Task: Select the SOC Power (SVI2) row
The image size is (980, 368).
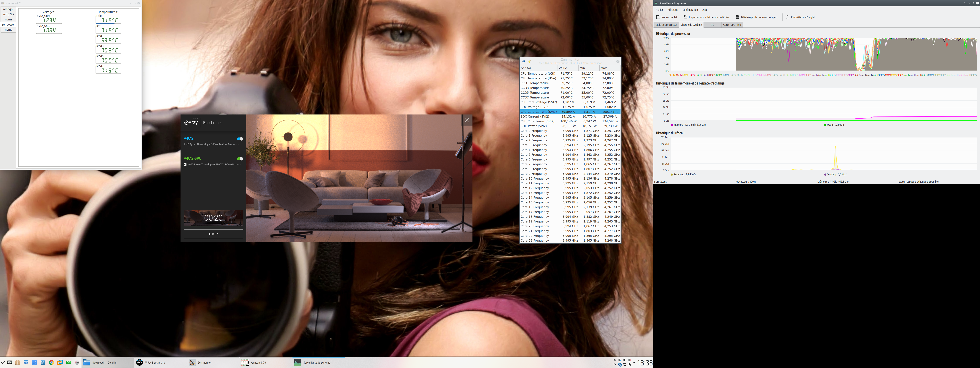Action: pos(570,126)
